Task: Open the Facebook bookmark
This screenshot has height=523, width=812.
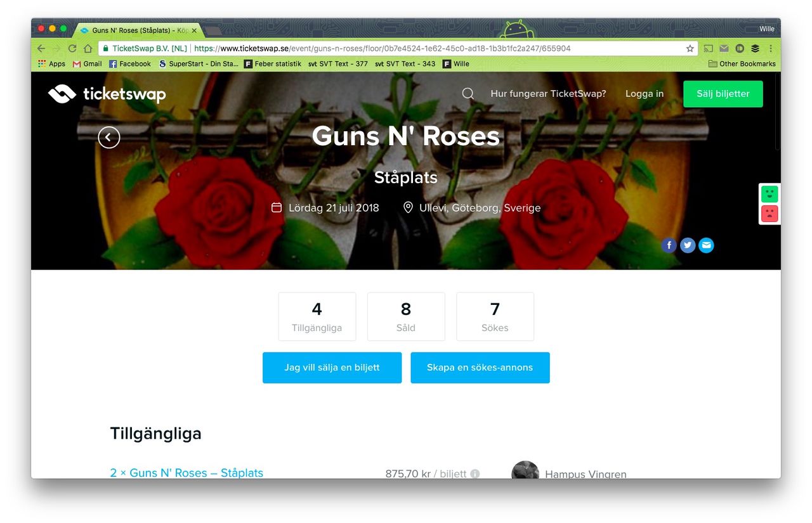Action: 130,63
